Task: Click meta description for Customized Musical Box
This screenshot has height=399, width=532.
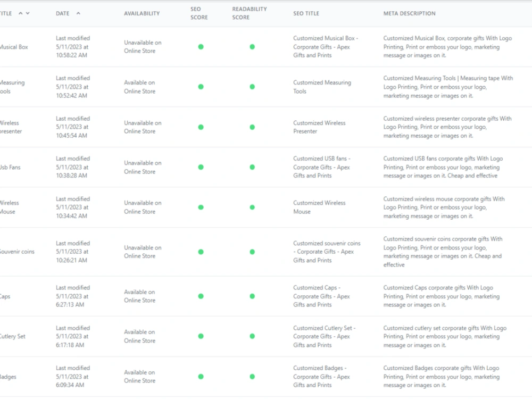Action: point(447,47)
